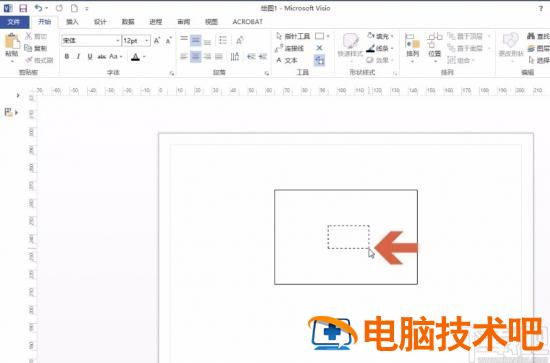Open the 文件 (File) tab
Image resolution: width=550 pixels, height=363 pixels.
tap(14, 22)
